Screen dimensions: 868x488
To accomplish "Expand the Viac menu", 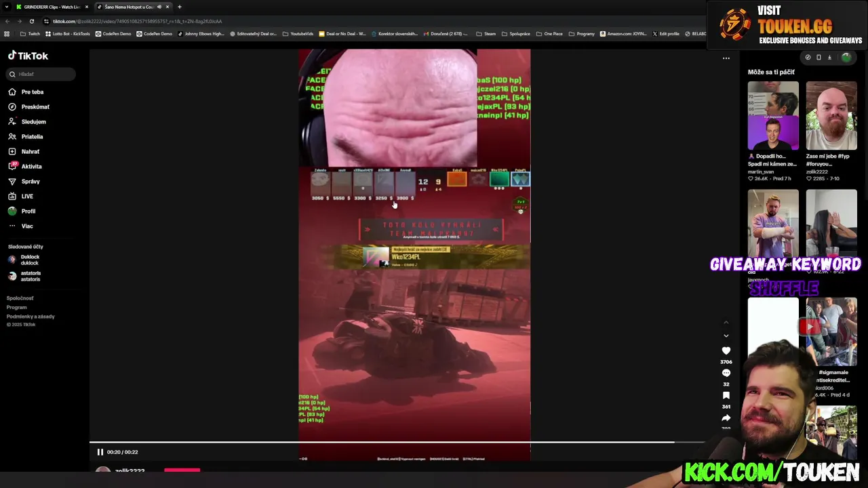I will pyautogui.click(x=21, y=226).
